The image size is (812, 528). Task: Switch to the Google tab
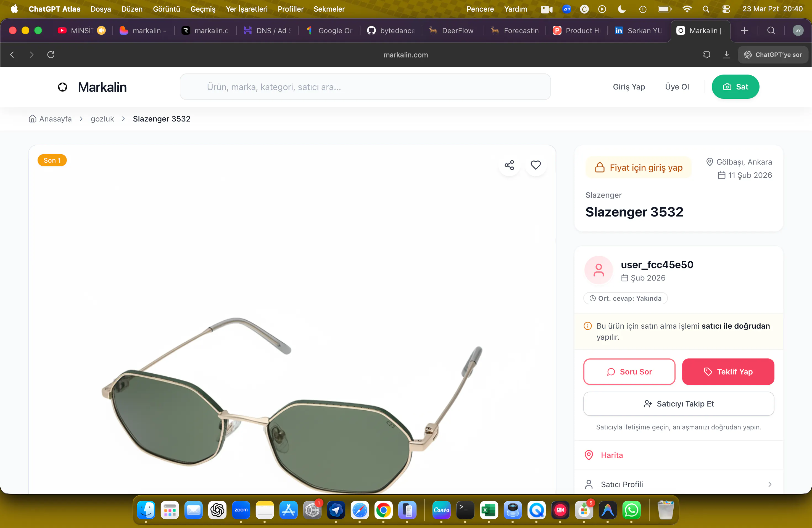[329, 31]
